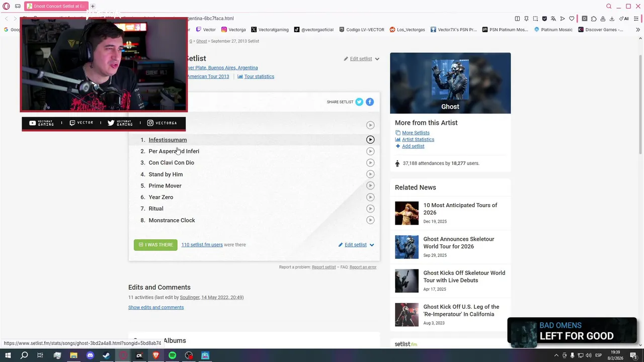Image resolution: width=644 pixels, height=362 pixels.
Task: Open the Monstrance Clock song
Action: [x=172, y=220]
